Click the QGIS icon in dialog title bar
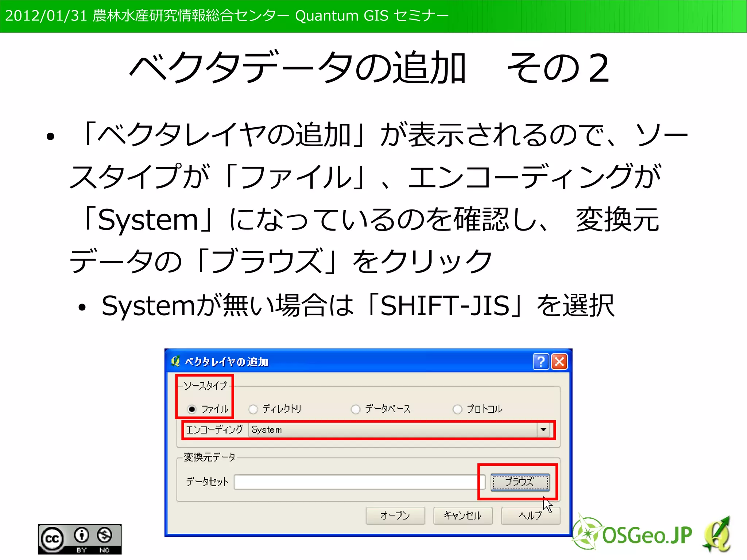The image size is (747, 560). [176, 361]
